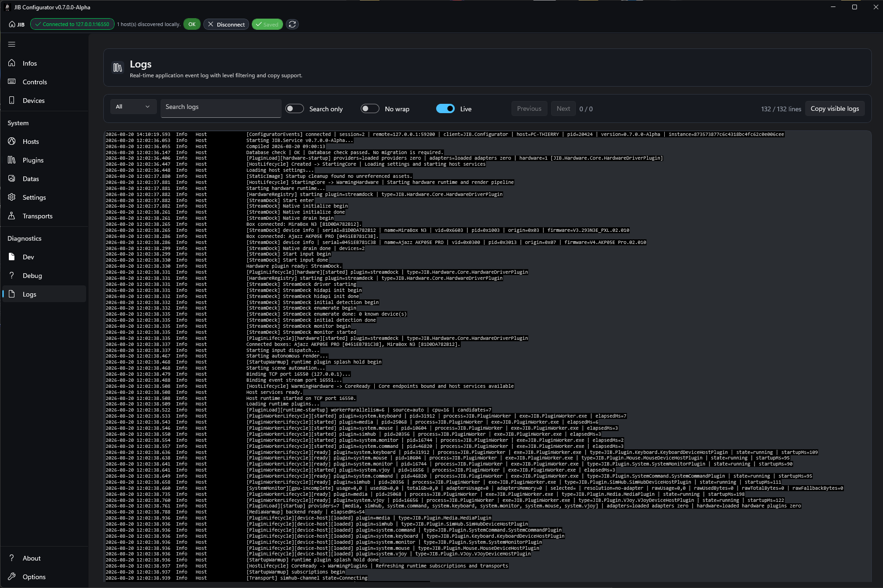
Task: Enable the No wrap switch
Action: 370,108
